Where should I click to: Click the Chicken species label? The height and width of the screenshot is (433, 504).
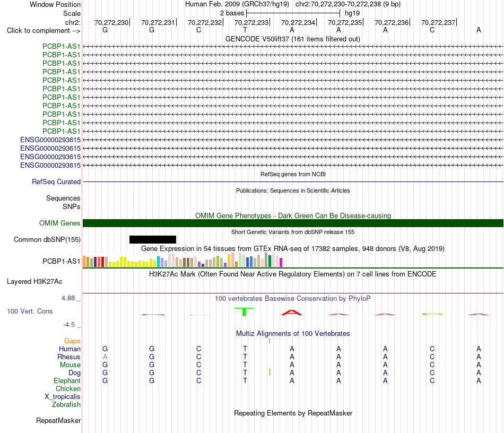(x=68, y=388)
